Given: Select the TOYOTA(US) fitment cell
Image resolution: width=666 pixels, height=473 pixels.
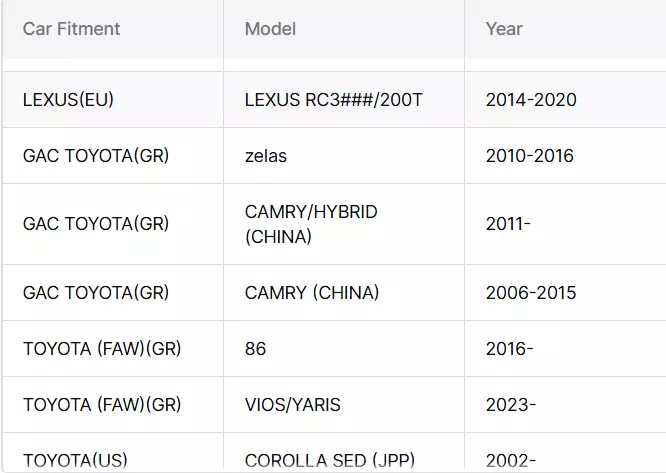Looking at the screenshot, I should (x=113, y=453).
